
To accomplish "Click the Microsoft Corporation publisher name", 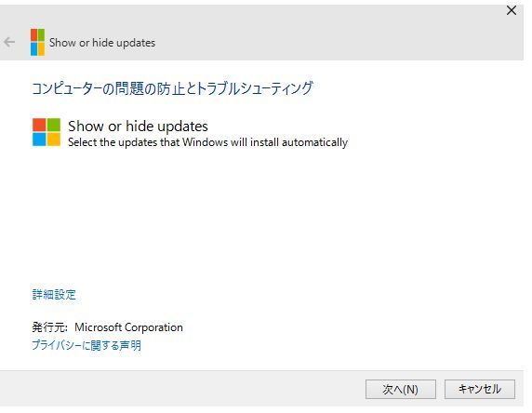I will (128, 327).
